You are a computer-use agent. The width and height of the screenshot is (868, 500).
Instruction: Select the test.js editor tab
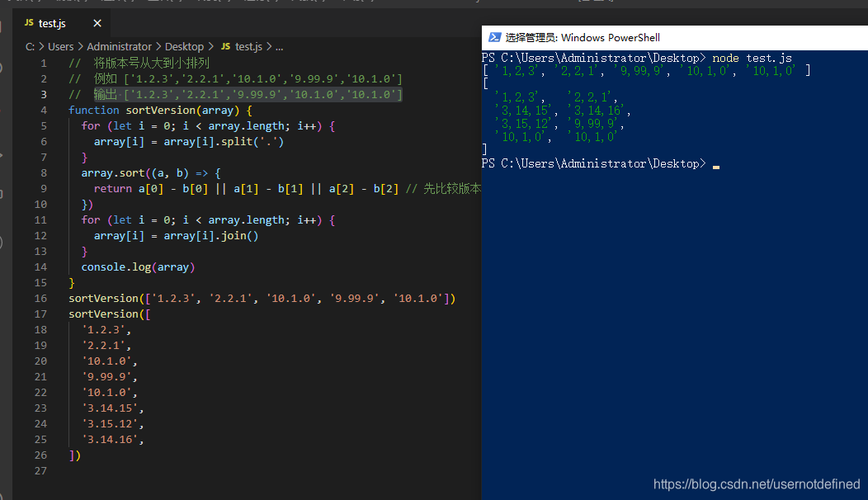pos(61,23)
